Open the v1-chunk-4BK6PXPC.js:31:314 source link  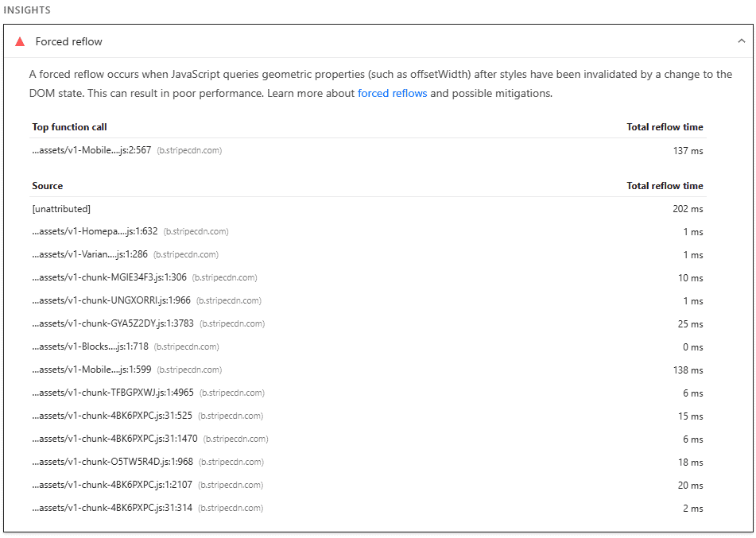pyautogui.click(x=112, y=509)
